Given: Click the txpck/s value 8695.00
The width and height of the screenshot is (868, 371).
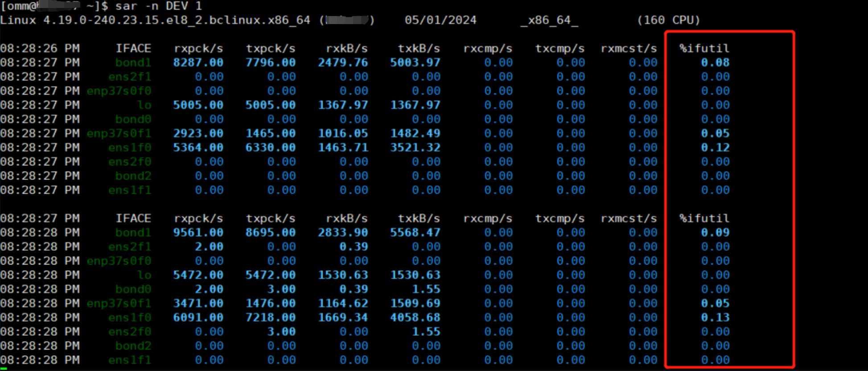Looking at the screenshot, I should point(271,233).
